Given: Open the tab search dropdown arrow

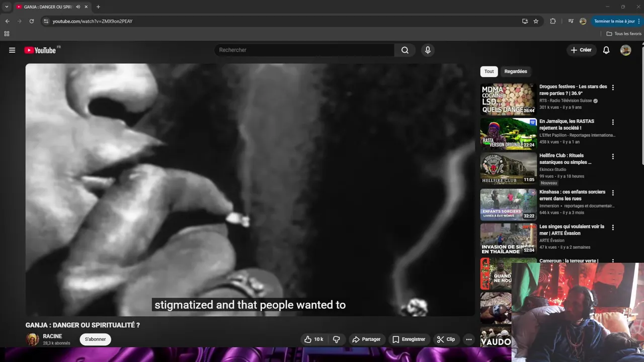Looking at the screenshot, I should [x=7, y=7].
